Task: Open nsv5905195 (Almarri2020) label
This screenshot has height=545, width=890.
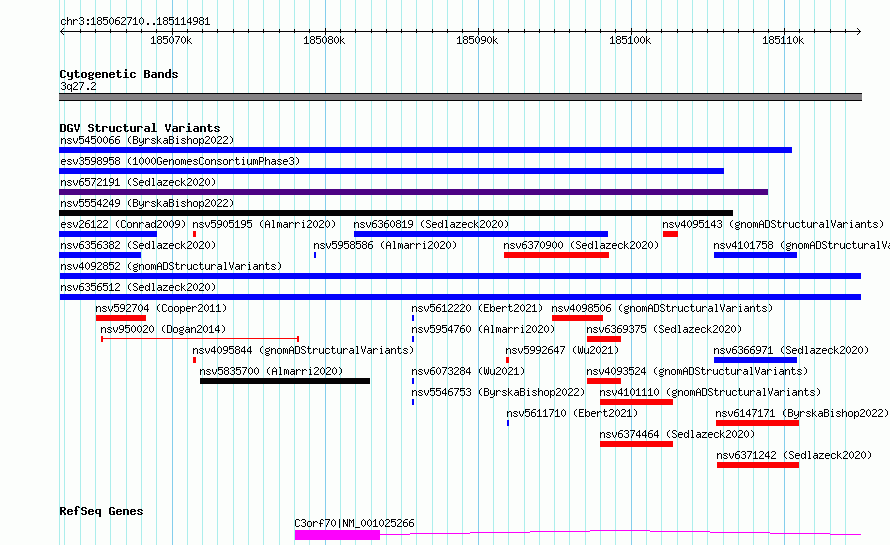Action: (x=264, y=224)
